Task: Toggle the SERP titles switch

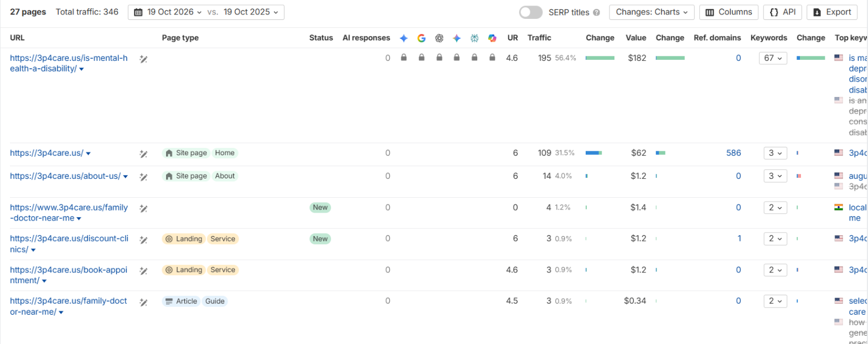Action: click(x=530, y=12)
